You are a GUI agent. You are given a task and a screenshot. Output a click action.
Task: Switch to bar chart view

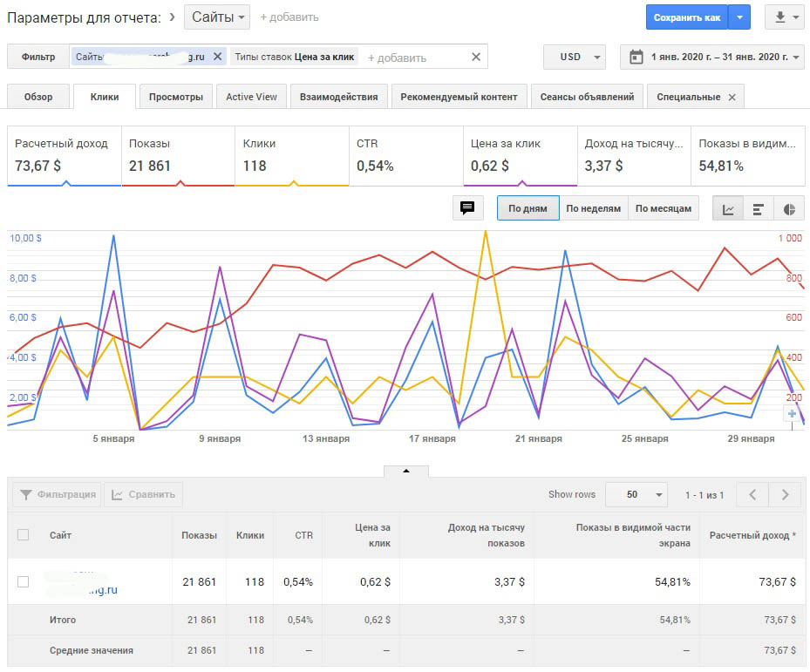759,209
